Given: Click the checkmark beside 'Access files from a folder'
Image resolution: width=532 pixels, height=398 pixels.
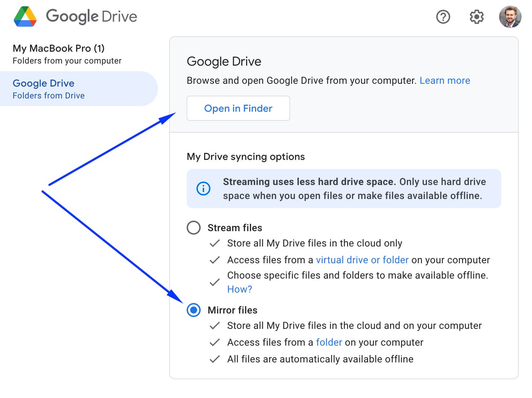Looking at the screenshot, I should click(215, 342).
